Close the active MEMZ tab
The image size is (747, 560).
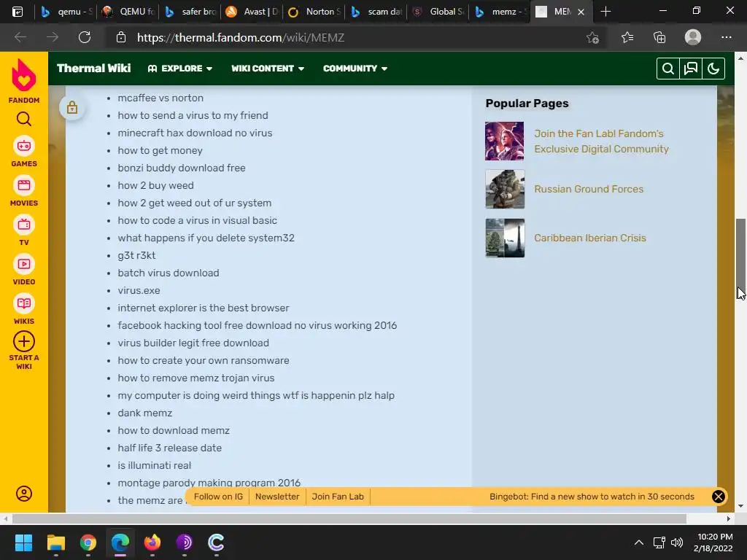tap(581, 12)
